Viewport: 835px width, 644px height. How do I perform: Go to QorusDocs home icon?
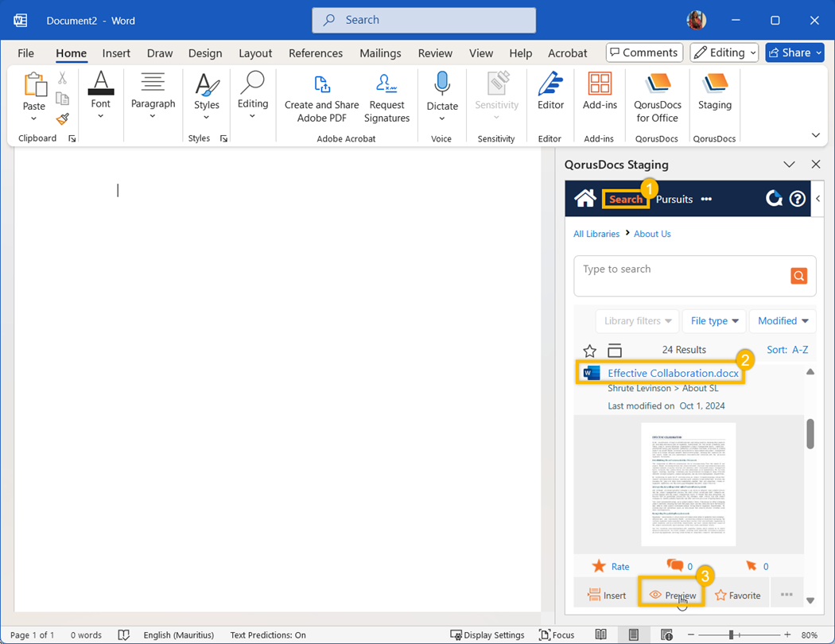click(585, 199)
